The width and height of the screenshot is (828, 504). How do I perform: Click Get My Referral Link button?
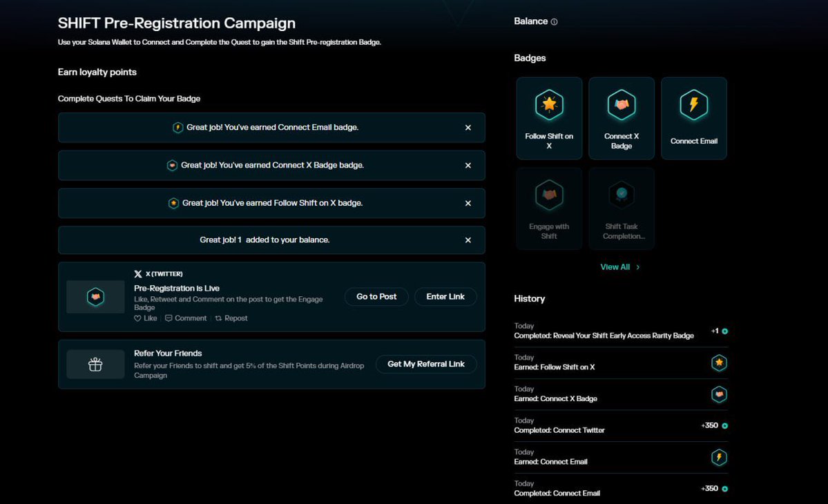[426, 364]
